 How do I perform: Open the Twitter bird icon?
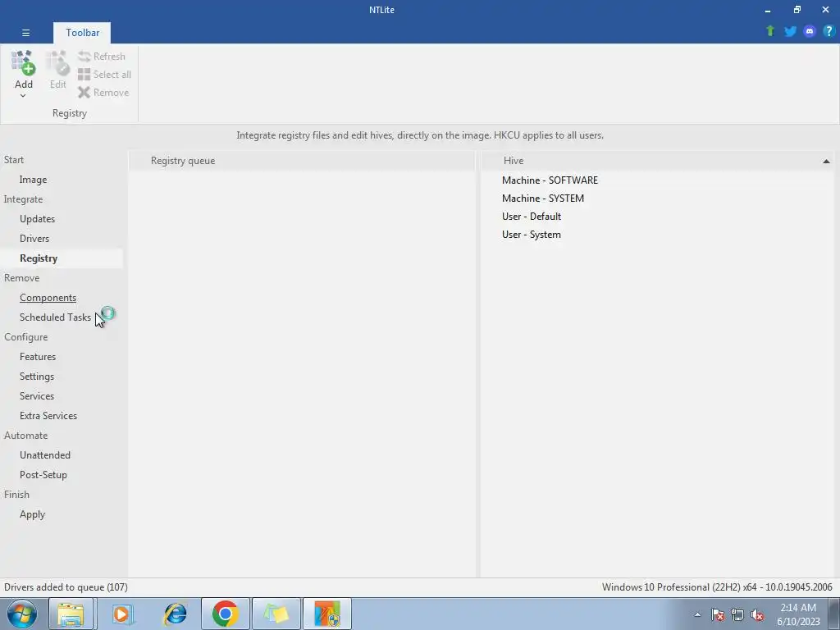point(790,31)
